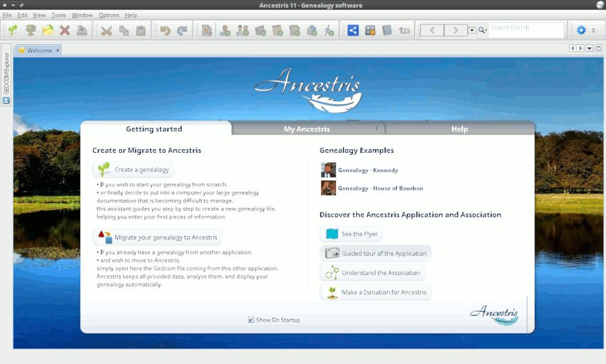Click the save genealogy toolbar icon
Image resolution: width=606 pixels, height=364 pixels.
81,30
